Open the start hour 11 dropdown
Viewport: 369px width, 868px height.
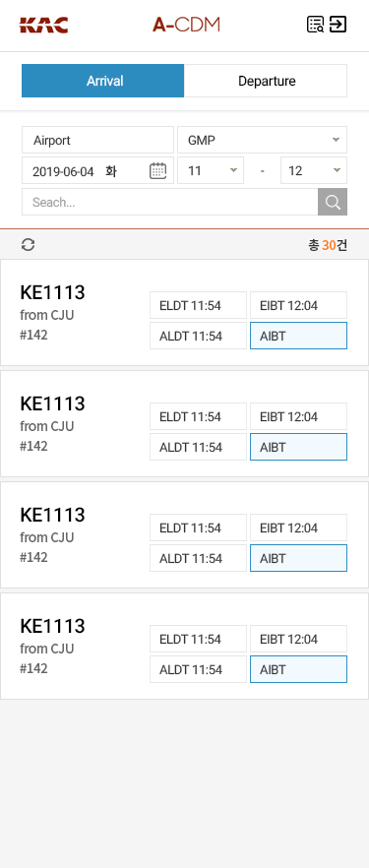211,170
